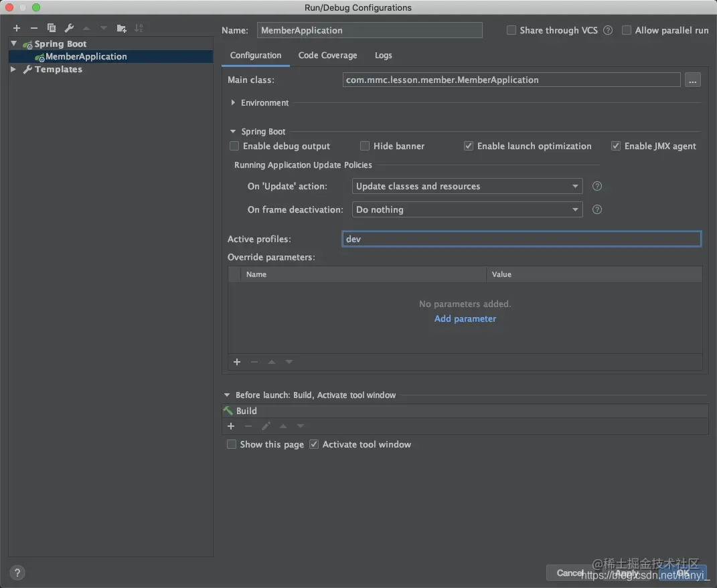This screenshot has height=588, width=717.
Task: Remove override parameter with minus icon
Action: coord(254,362)
